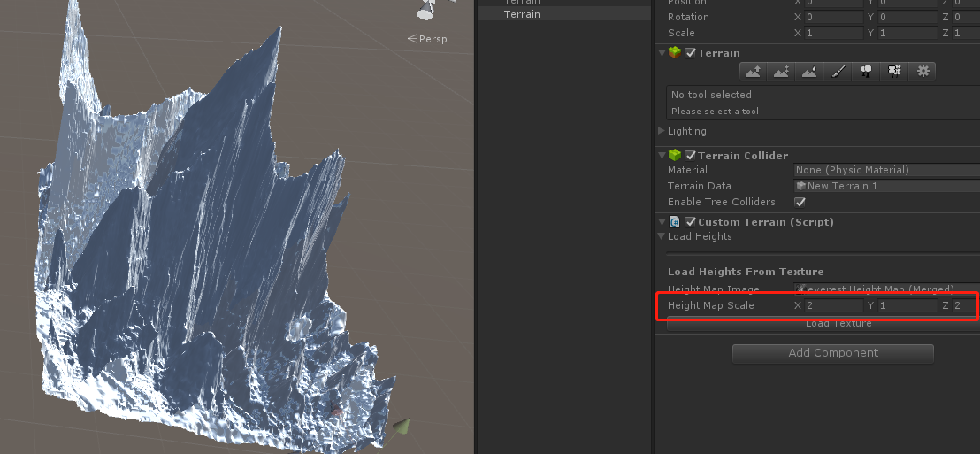980x454 pixels.
Task: Select the Paint Details tool
Action: coord(894,72)
